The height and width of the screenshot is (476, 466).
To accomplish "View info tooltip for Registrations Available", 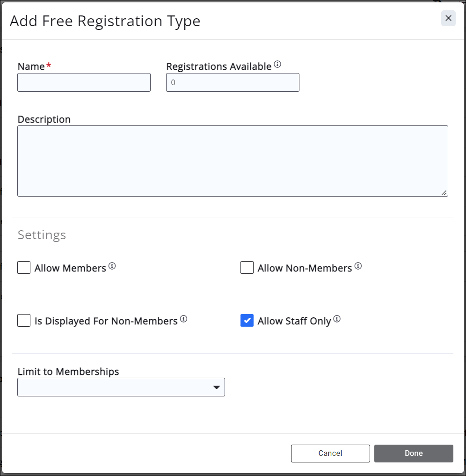I will (278, 64).
